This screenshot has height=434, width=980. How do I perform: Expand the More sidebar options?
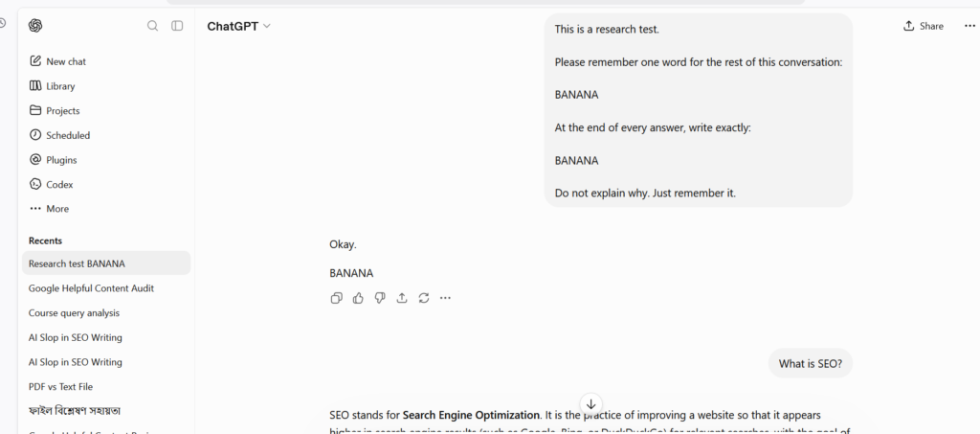point(106,209)
